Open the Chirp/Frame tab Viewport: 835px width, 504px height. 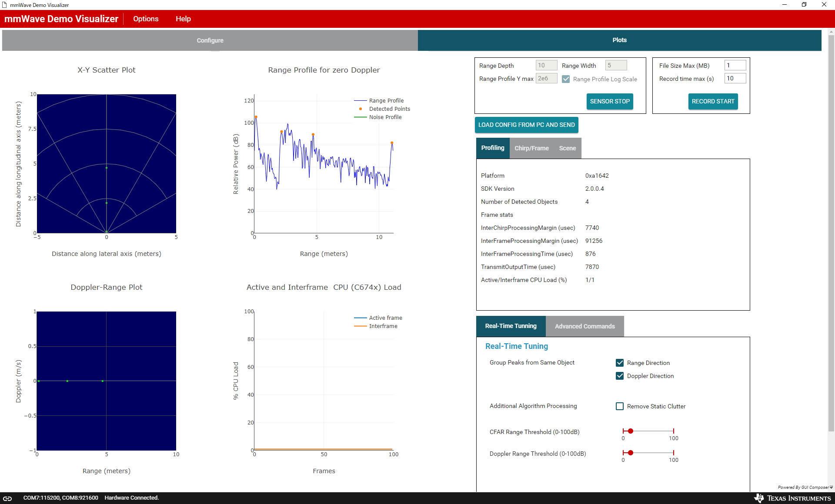tap(531, 148)
